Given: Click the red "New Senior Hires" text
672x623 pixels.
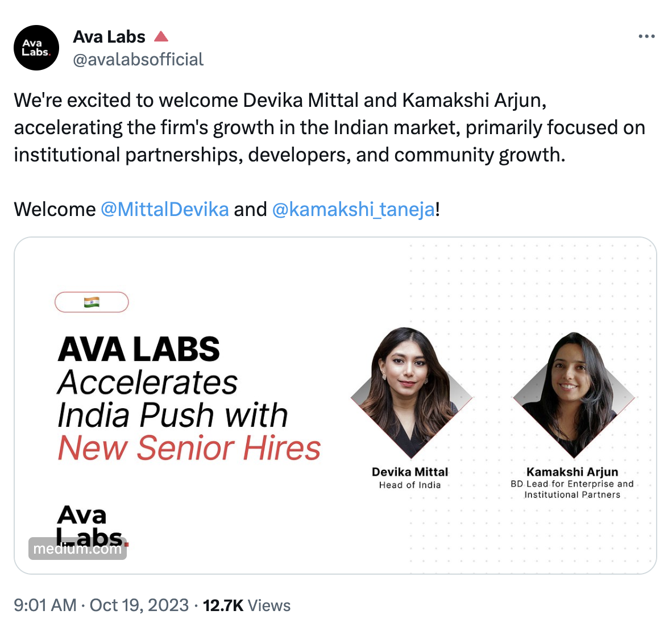Looking at the screenshot, I should click(x=189, y=448).
